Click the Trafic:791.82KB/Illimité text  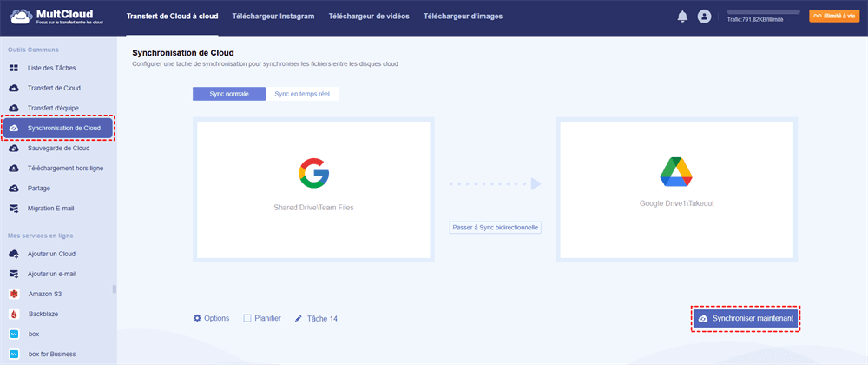pyautogui.click(x=755, y=20)
